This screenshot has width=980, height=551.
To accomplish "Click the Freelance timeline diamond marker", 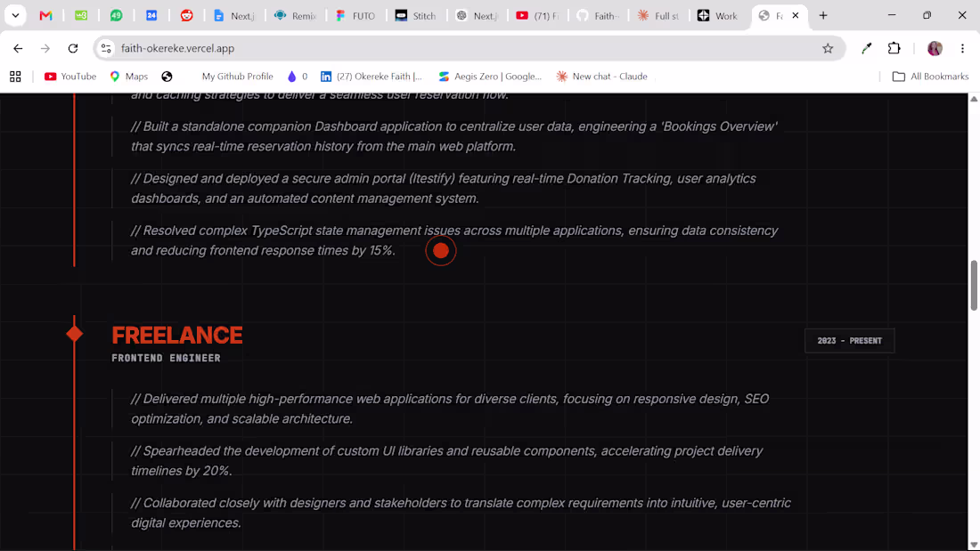I will pos(74,334).
